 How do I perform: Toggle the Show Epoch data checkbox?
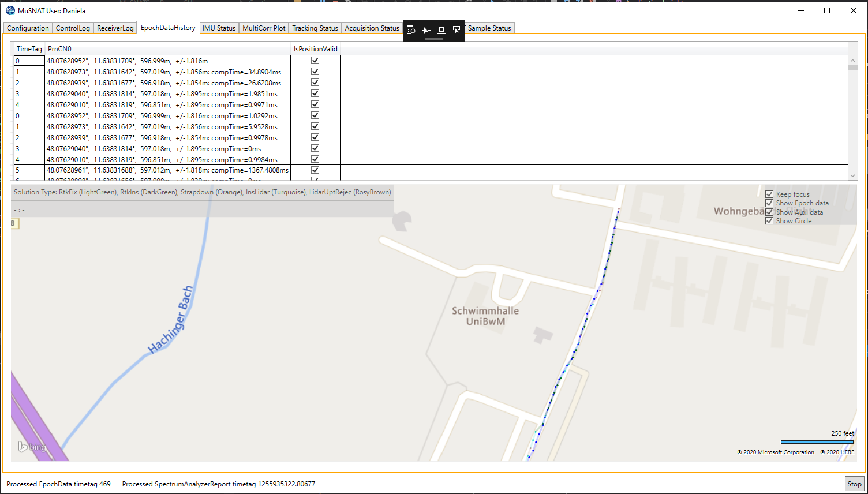click(x=769, y=203)
